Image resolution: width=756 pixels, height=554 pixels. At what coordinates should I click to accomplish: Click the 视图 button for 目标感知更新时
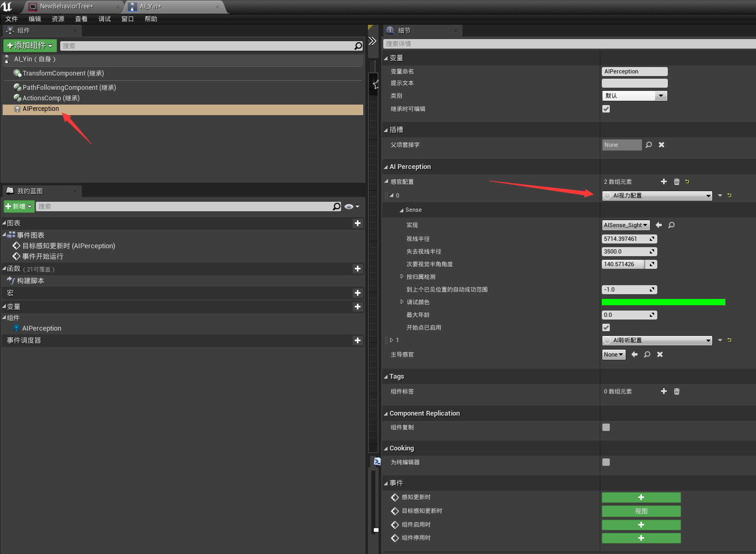coord(641,511)
